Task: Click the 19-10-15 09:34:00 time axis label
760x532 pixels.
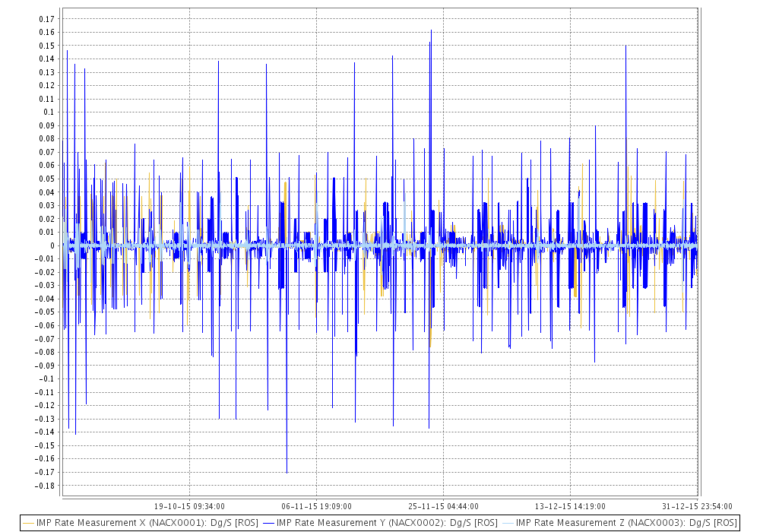Action: pos(189,506)
